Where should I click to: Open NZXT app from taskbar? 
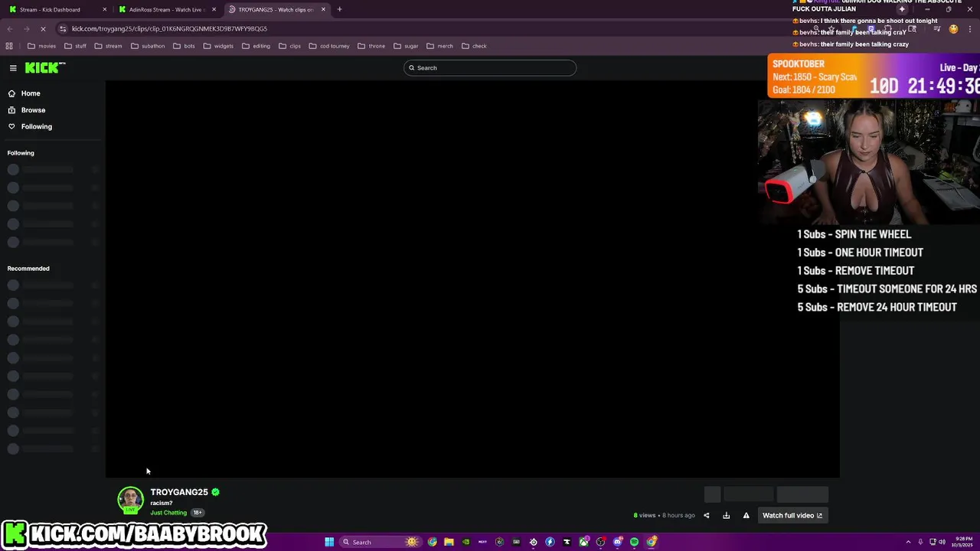482,542
